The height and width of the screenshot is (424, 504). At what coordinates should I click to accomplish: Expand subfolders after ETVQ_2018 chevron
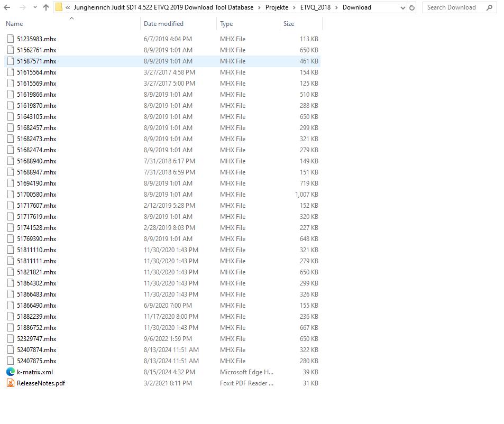pyautogui.click(x=336, y=7)
